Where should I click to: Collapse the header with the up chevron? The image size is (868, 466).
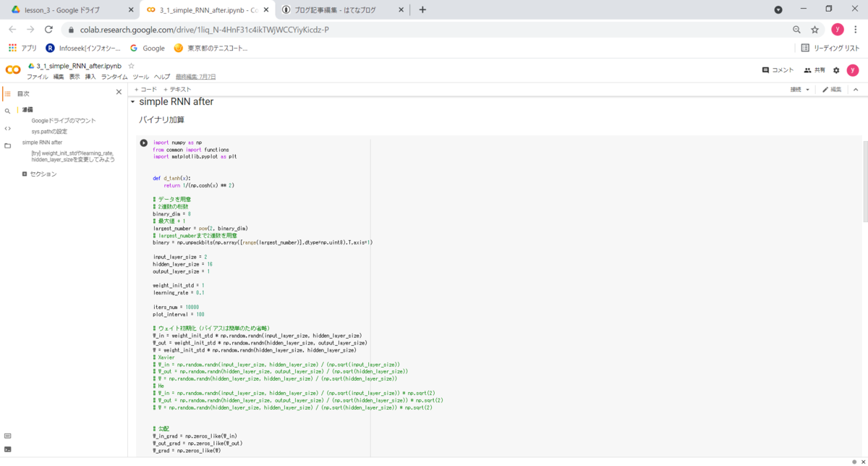(x=856, y=90)
